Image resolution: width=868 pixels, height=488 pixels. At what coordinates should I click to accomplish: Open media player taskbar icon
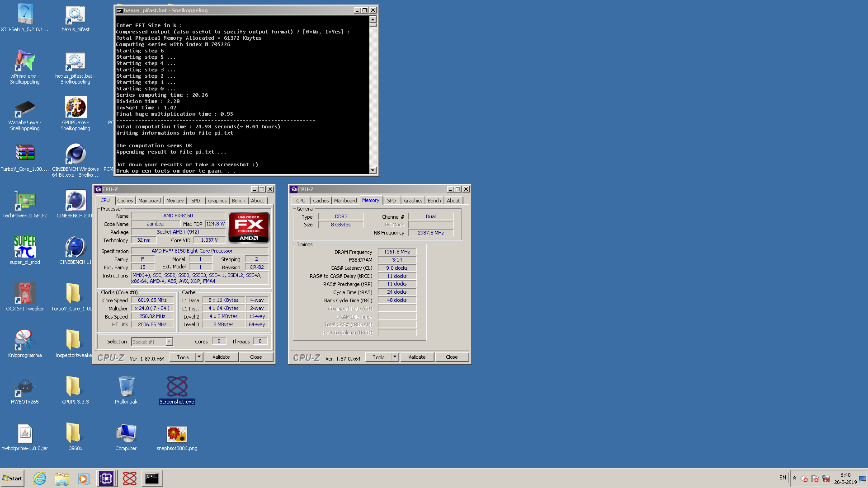tap(84, 479)
